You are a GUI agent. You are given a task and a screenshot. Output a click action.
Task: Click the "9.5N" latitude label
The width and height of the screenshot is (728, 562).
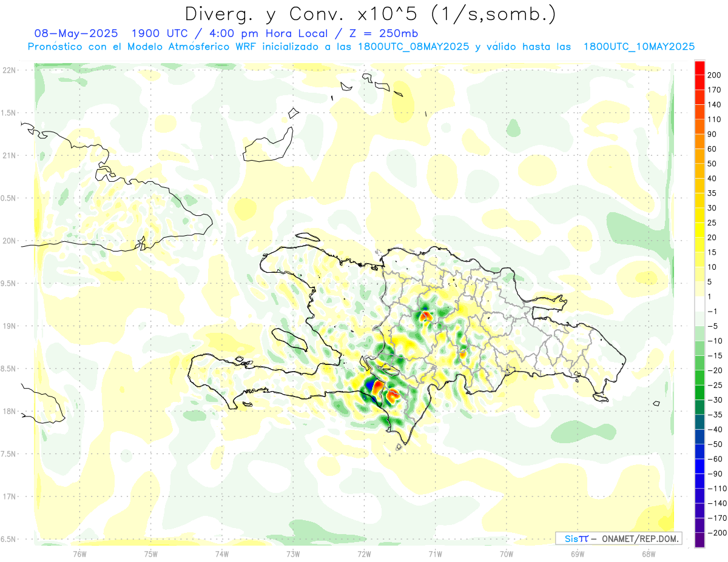point(8,283)
